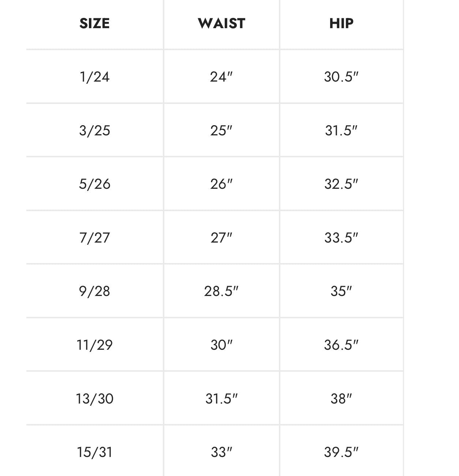Select the 3/25 size cell
This screenshot has height=476, width=459.
point(94,130)
